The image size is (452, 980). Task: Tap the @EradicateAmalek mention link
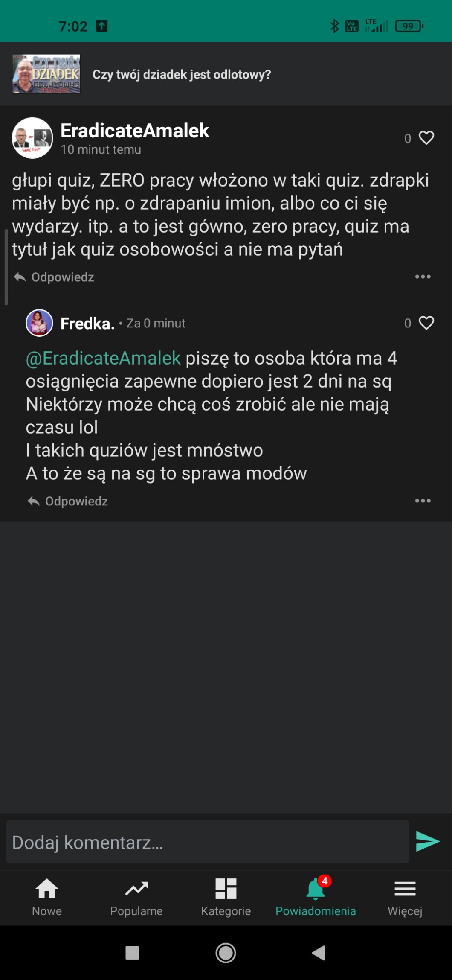point(103,359)
